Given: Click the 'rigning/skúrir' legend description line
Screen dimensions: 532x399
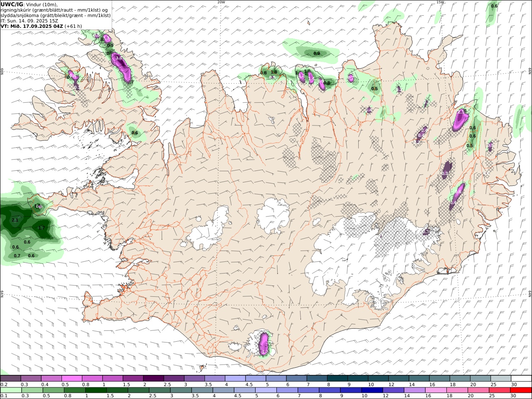Looking at the screenshot, I should point(54,10).
